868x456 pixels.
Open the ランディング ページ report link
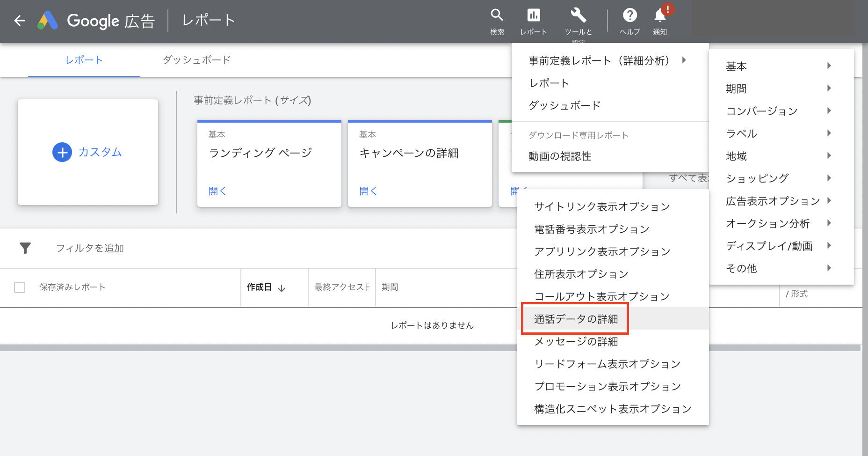coord(217,191)
